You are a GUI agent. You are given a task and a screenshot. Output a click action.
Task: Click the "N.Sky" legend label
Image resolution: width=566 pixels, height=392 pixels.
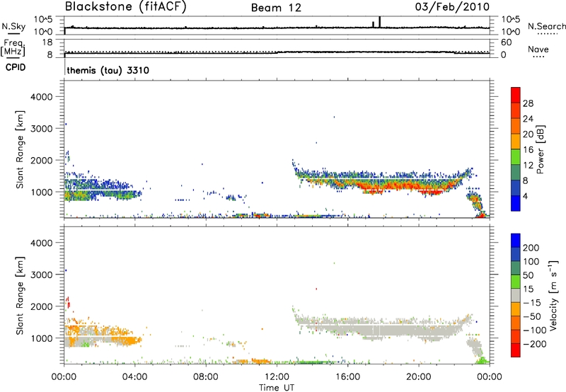pos(13,26)
